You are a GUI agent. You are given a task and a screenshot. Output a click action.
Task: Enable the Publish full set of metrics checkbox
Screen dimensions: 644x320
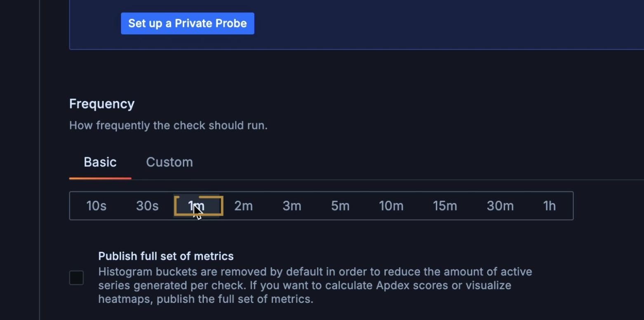tap(76, 278)
